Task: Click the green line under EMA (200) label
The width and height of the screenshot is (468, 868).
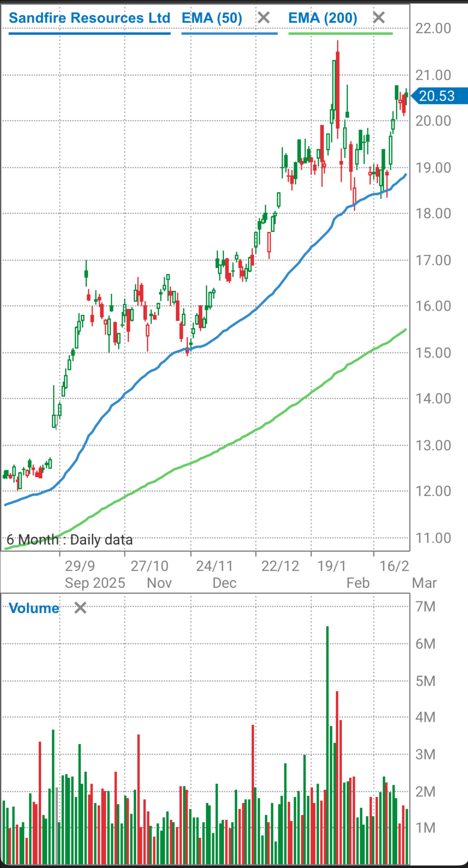Action: (340, 34)
